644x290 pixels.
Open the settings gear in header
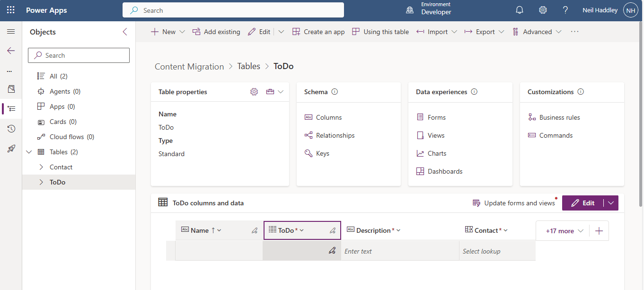point(543,10)
